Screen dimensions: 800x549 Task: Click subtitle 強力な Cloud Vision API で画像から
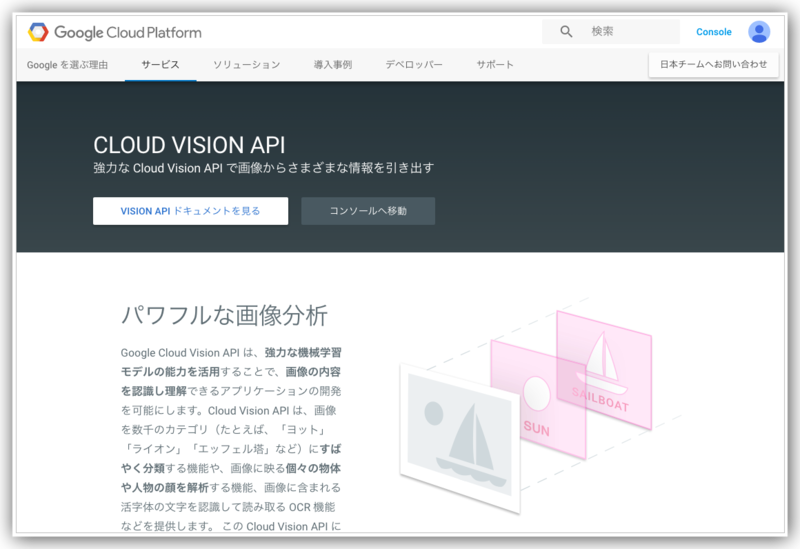click(x=263, y=168)
